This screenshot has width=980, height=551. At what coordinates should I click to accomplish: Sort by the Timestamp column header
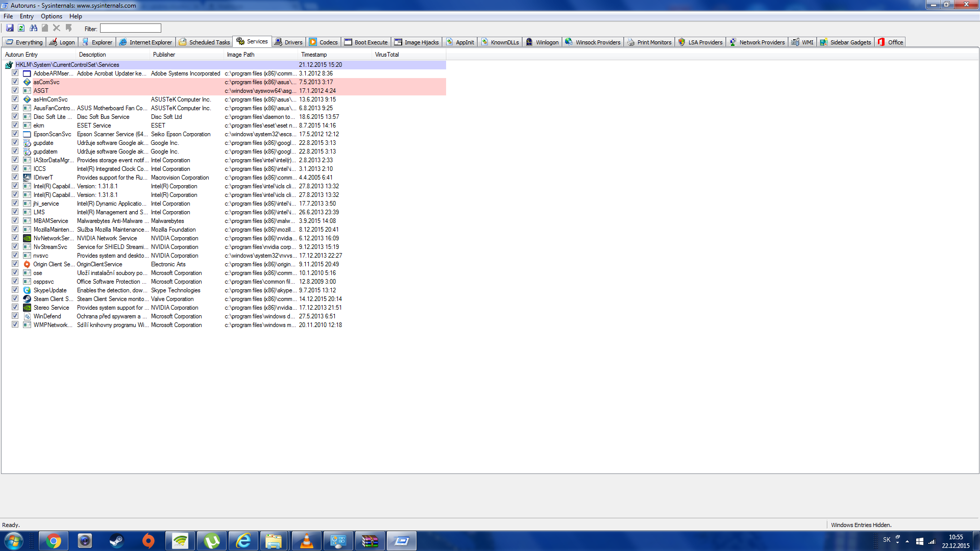(x=313, y=55)
